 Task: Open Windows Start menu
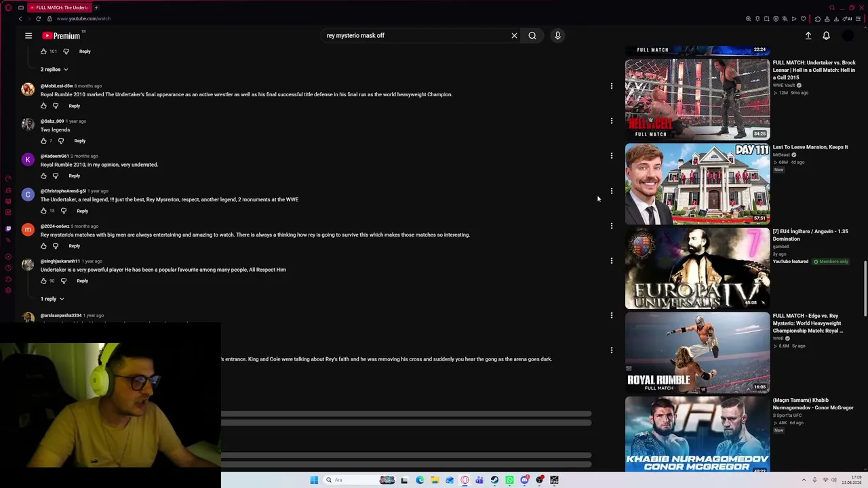point(314,480)
